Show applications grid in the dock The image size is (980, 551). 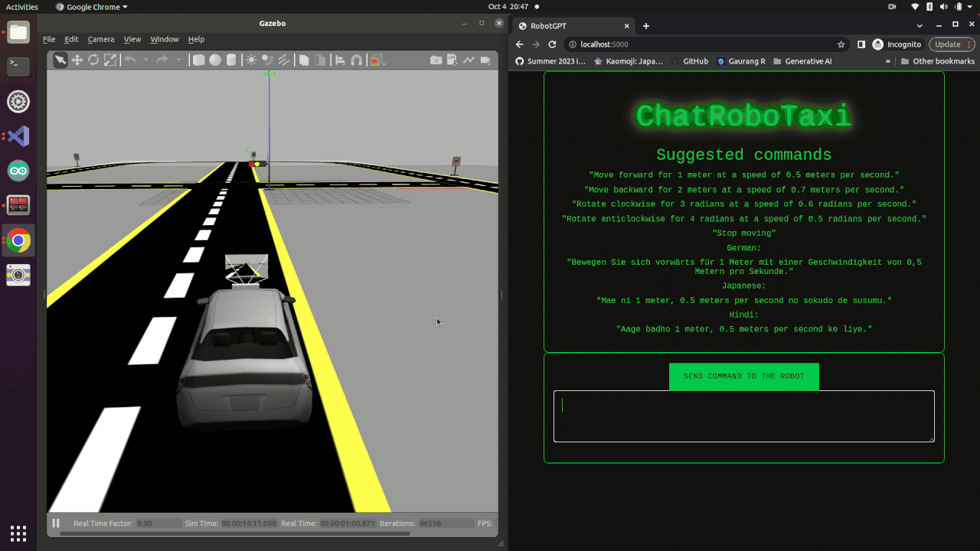coord(18,533)
